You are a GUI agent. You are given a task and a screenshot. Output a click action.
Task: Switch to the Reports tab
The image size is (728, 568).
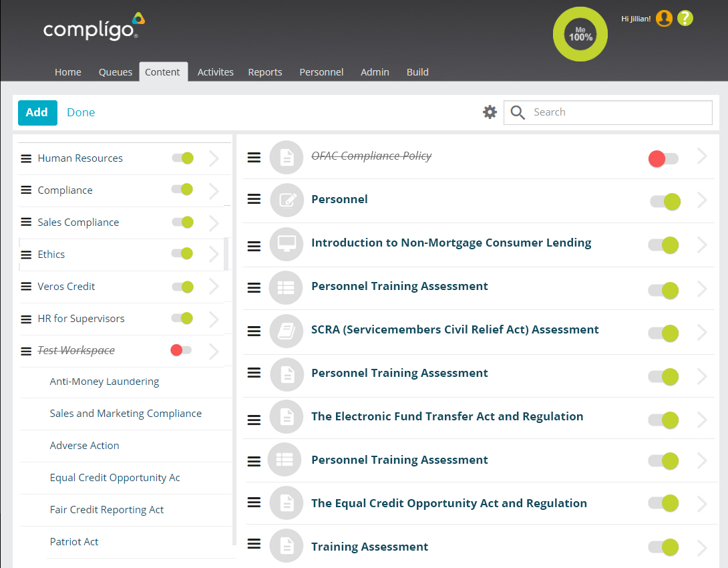point(265,72)
